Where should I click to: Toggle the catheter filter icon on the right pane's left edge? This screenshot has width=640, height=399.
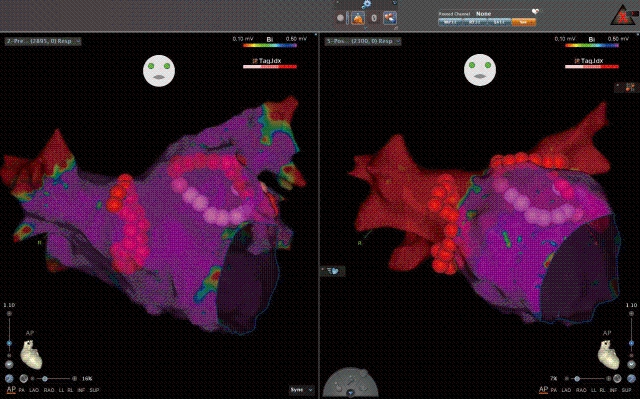pos(333,271)
